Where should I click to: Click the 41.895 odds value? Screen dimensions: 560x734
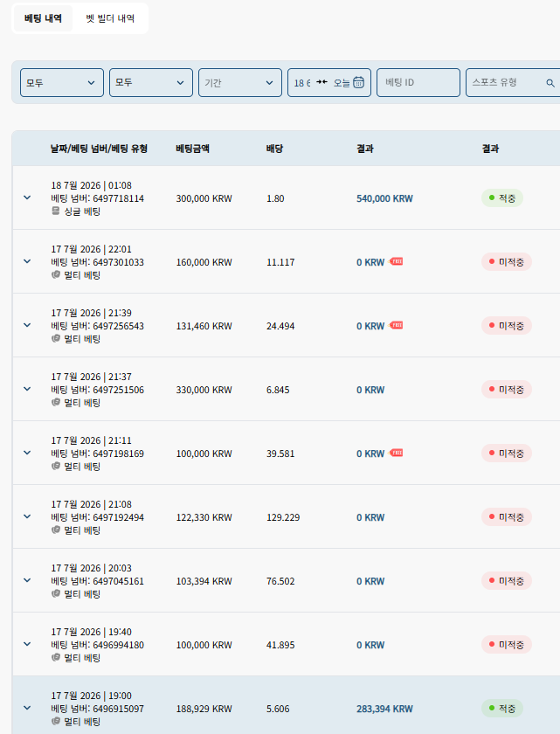(x=280, y=645)
